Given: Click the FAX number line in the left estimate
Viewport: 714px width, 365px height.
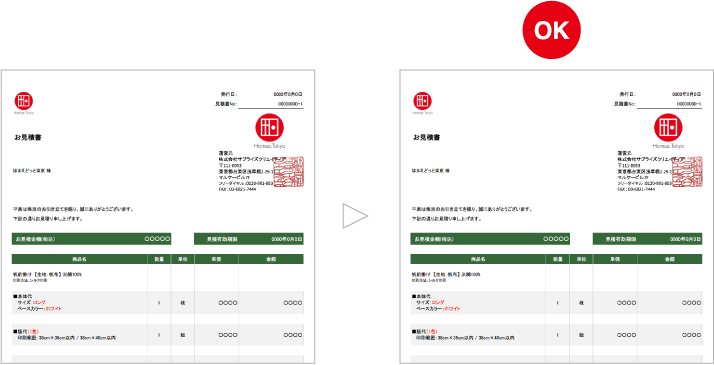Looking at the screenshot, I should tap(237, 189).
